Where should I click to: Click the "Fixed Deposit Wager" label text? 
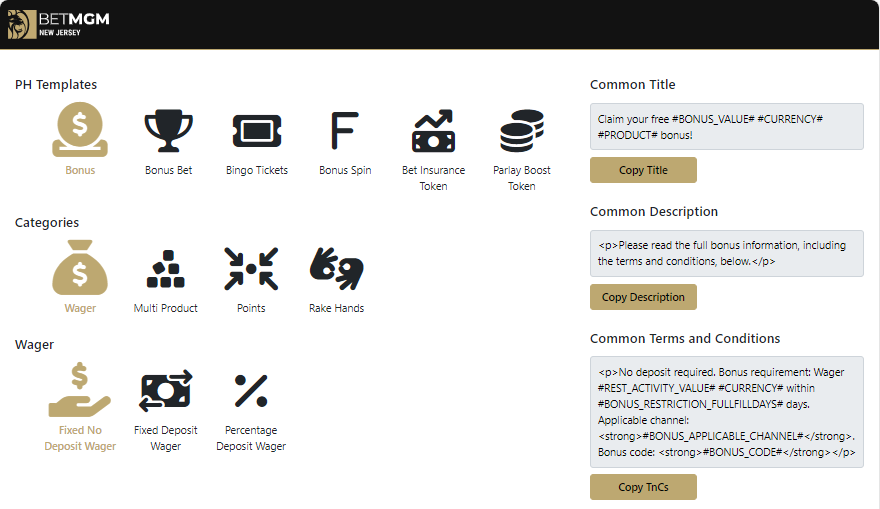[166, 438]
